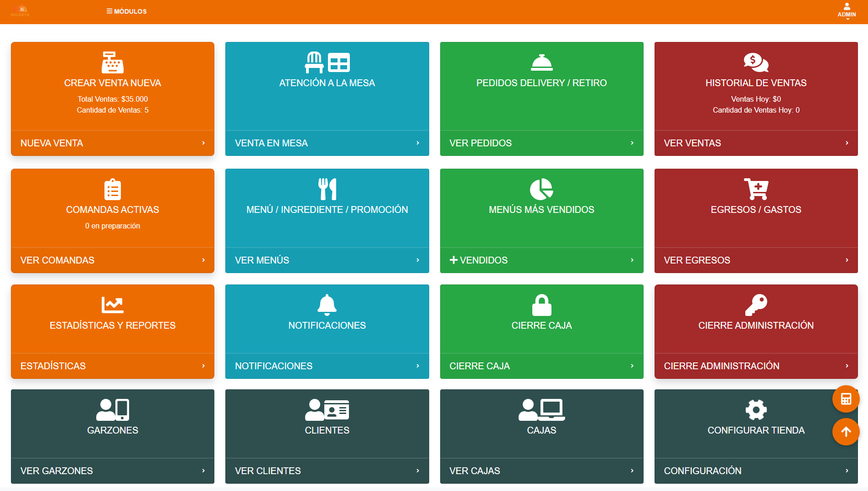Click the shopping cart icon for Egresos
This screenshot has height=491, width=868.
coord(756,189)
